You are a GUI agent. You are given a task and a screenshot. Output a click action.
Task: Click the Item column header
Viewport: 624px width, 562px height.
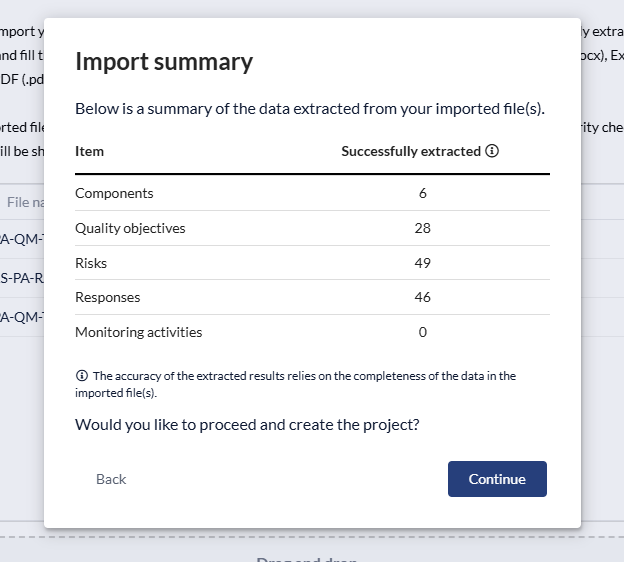(89, 152)
